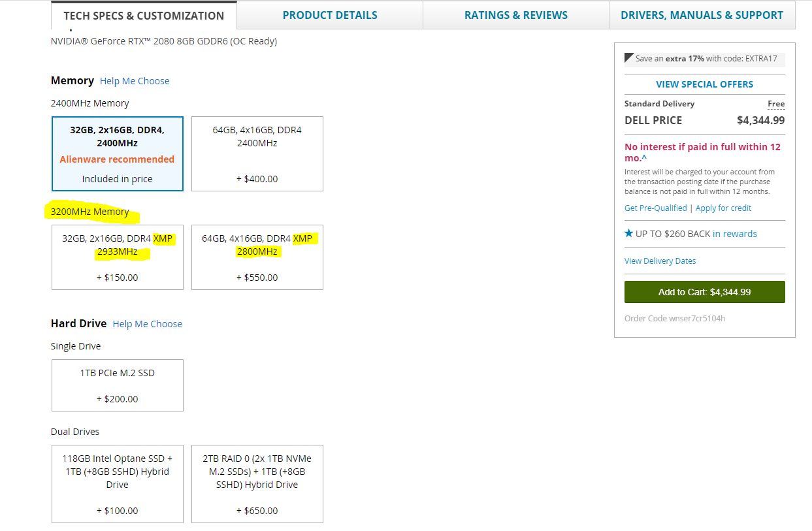
Task: Switch to the Product Details tab
Action: pyautogui.click(x=330, y=15)
